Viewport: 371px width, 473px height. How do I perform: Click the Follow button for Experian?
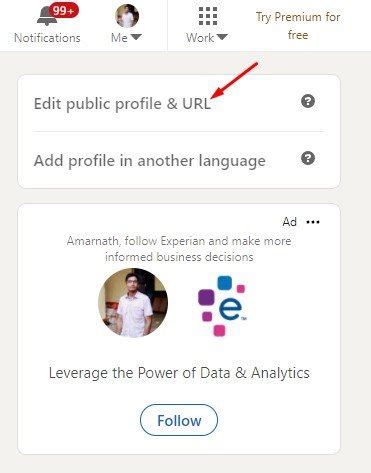(179, 420)
